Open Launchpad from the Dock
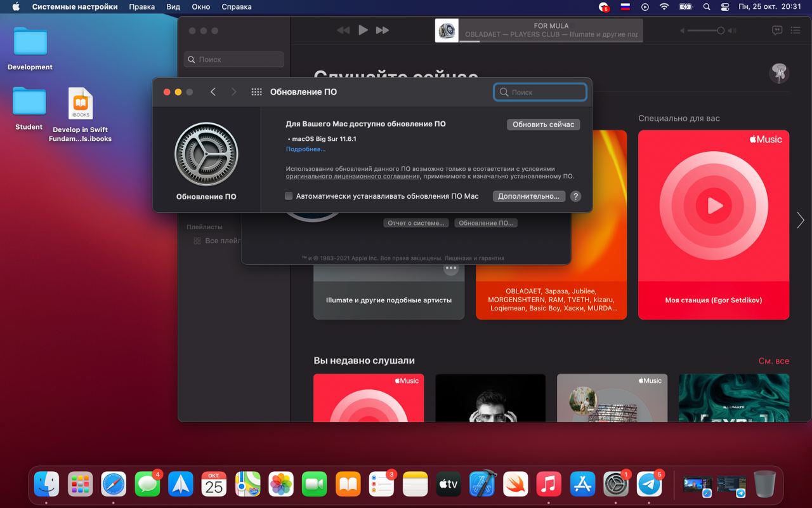This screenshot has height=508, width=812. click(80, 485)
